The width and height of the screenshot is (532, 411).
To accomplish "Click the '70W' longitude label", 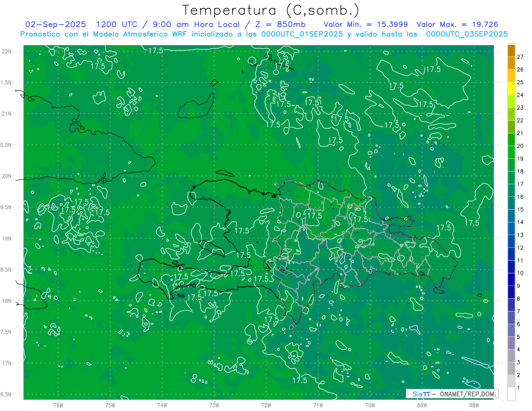I will [x=370, y=405].
